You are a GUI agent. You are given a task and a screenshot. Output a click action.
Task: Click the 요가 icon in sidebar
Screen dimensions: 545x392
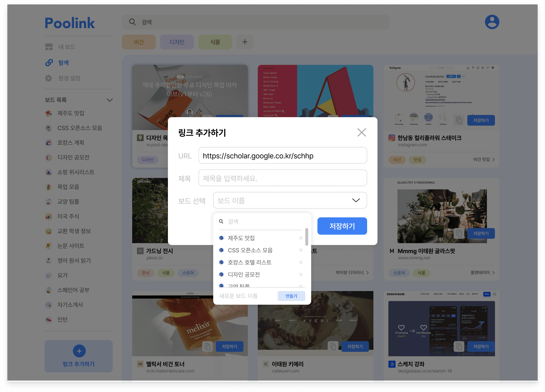tap(49, 275)
